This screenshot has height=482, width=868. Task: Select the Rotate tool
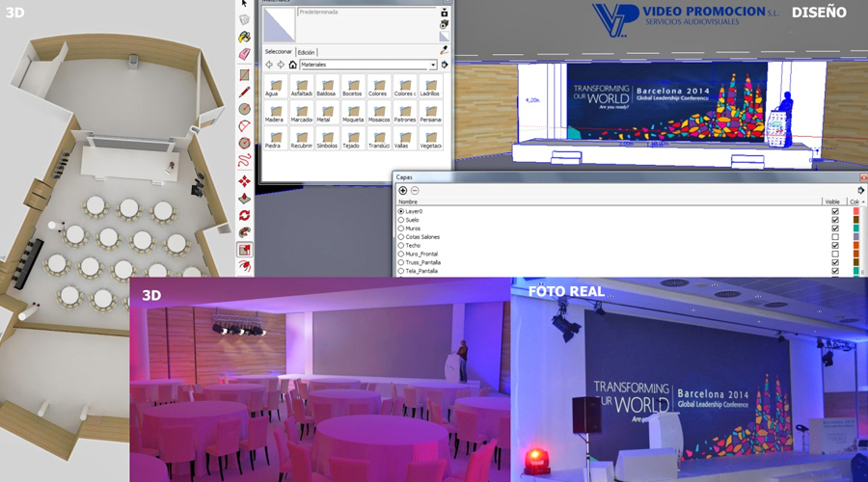[x=244, y=215]
